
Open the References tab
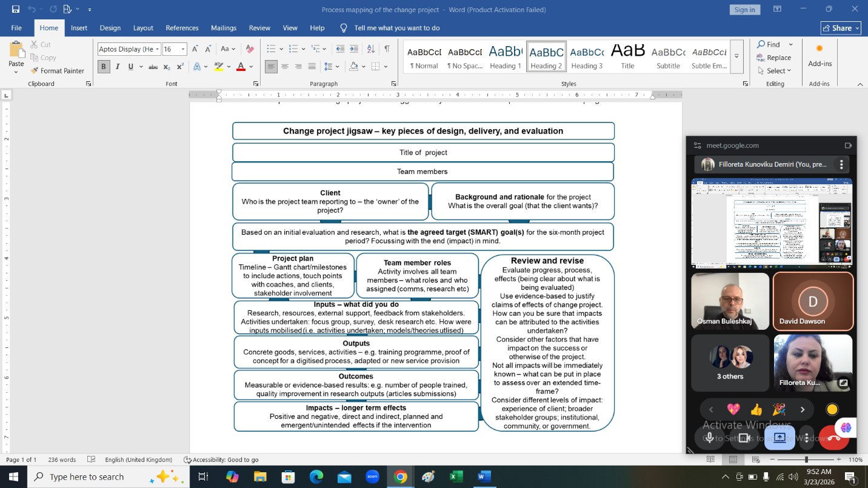[x=182, y=28]
